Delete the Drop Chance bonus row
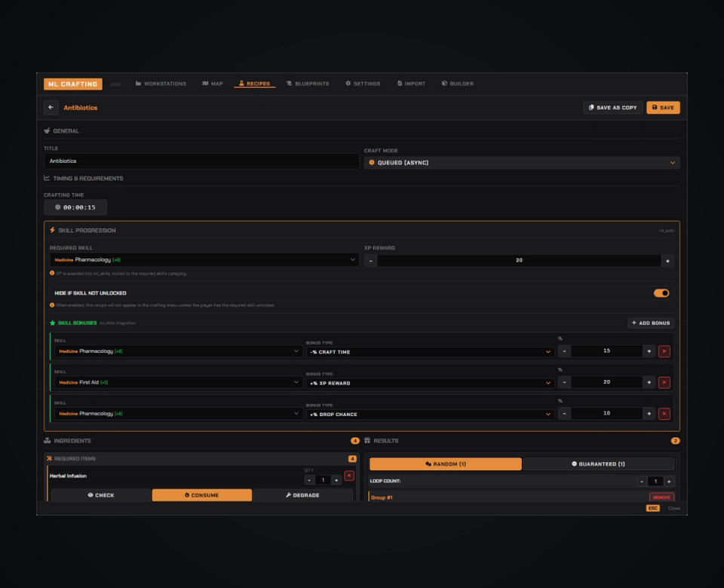This screenshot has width=724, height=588. [664, 414]
